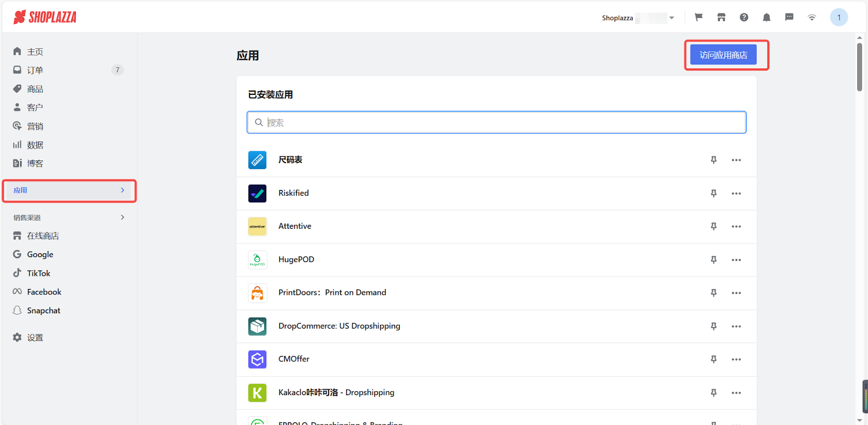Screen dimensions: 868x425
Task: Click the PrintDoors: Print on Demand name
Action: tap(333, 293)
